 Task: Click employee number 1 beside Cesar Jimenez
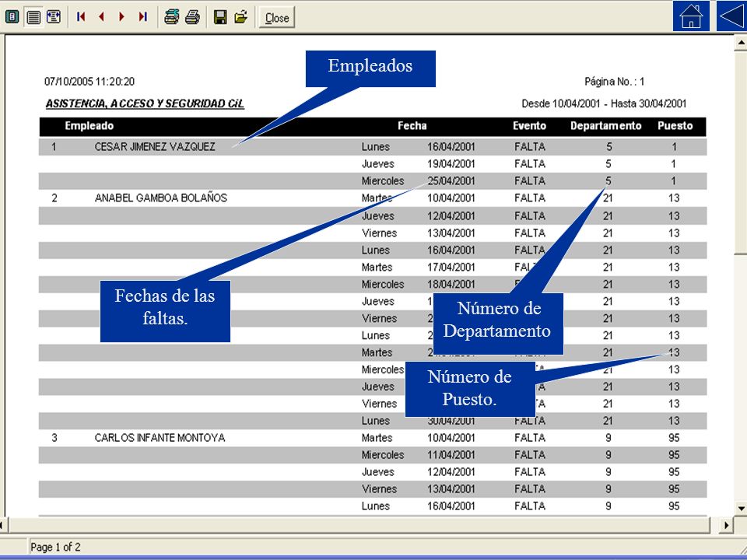[54, 147]
